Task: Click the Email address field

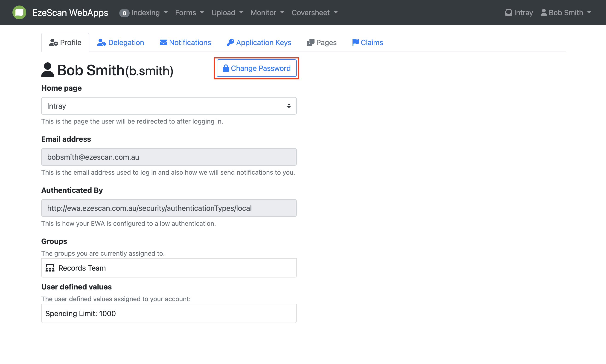Action: tap(169, 157)
